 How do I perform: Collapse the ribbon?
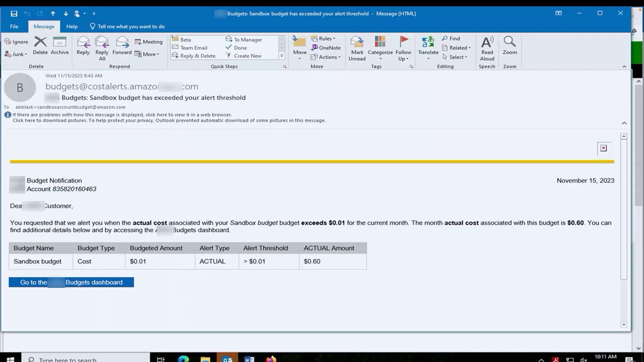(x=624, y=67)
